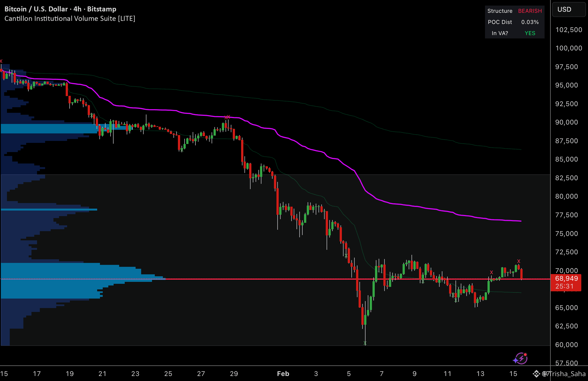Click the red 68,949 current price label
The image size is (588, 381).
click(566, 279)
